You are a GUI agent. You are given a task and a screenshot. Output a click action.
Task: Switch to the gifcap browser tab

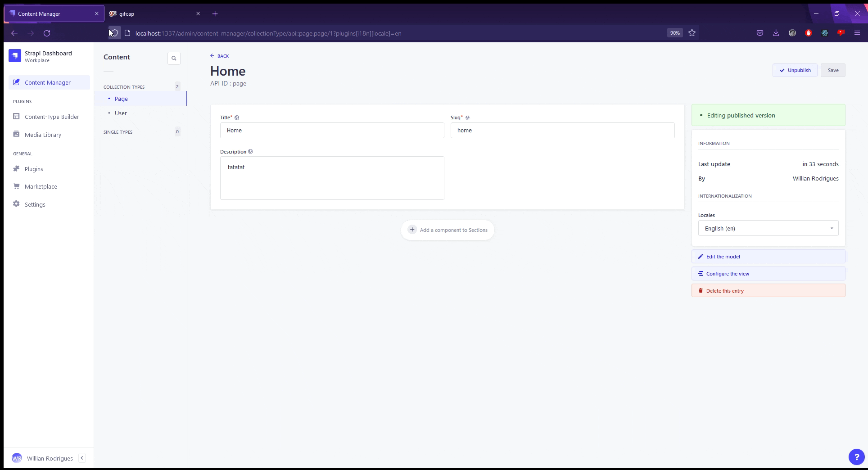pyautogui.click(x=155, y=14)
